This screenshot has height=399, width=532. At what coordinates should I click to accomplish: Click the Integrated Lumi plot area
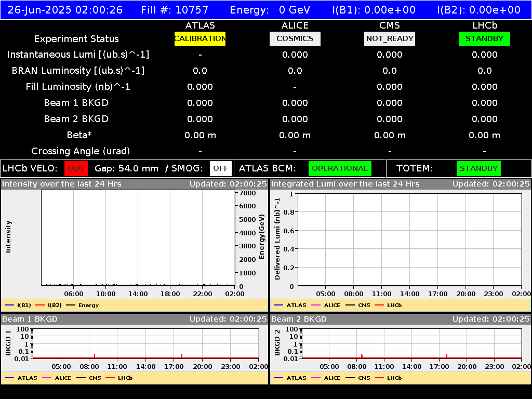(409, 240)
